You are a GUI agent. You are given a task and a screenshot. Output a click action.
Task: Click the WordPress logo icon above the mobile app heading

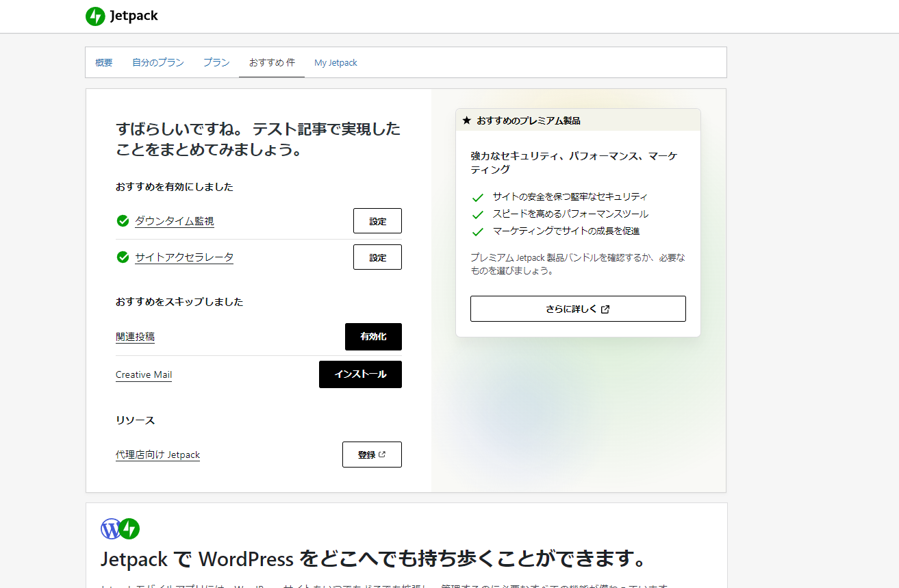click(110, 528)
